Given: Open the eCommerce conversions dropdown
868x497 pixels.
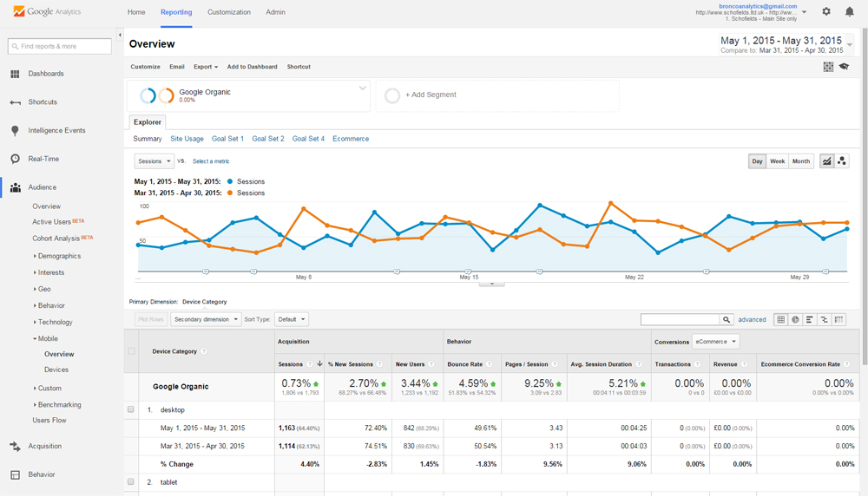Looking at the screenshot, I should (x=716, y=342).
